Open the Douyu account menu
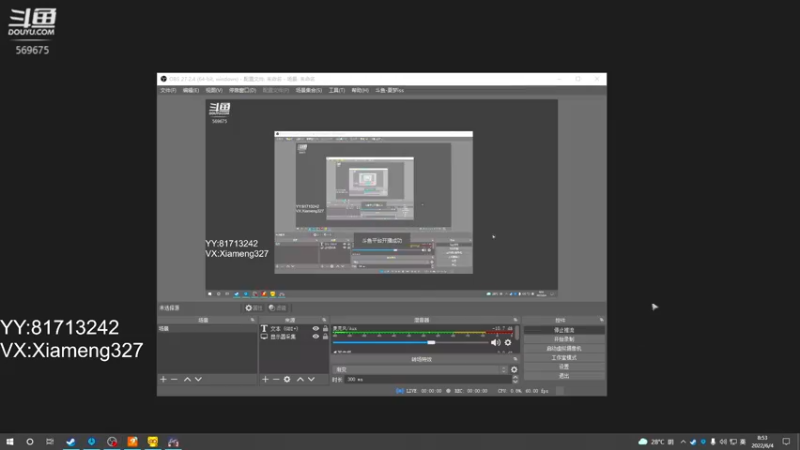The width and height of the screenshot is (800, 450). [x=389, y=90]
